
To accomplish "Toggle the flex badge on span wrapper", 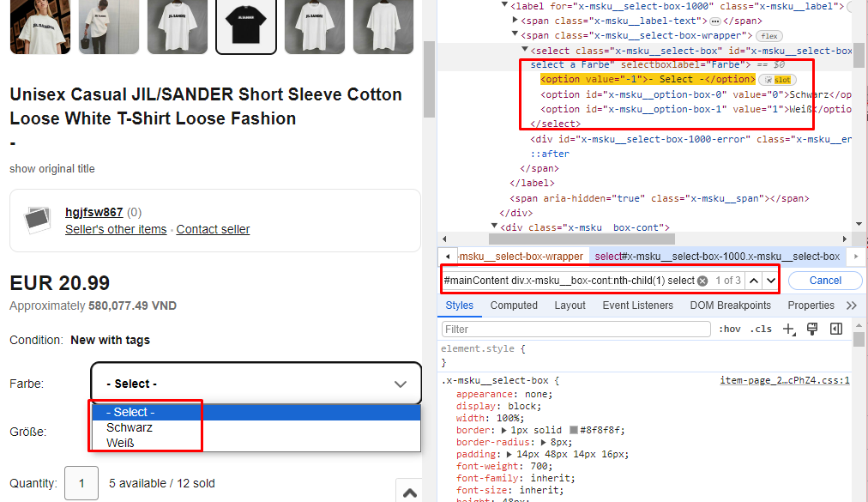I will click(x=769, y=36).
